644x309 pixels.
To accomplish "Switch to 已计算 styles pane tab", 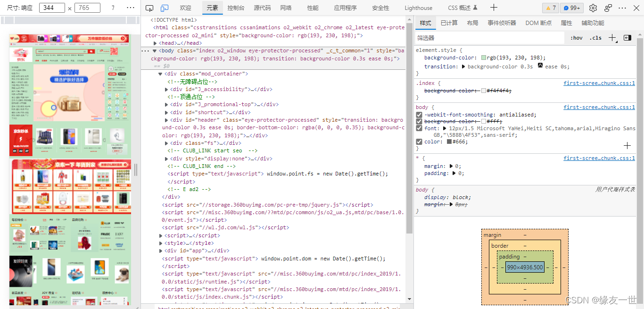I will [449, 23].
